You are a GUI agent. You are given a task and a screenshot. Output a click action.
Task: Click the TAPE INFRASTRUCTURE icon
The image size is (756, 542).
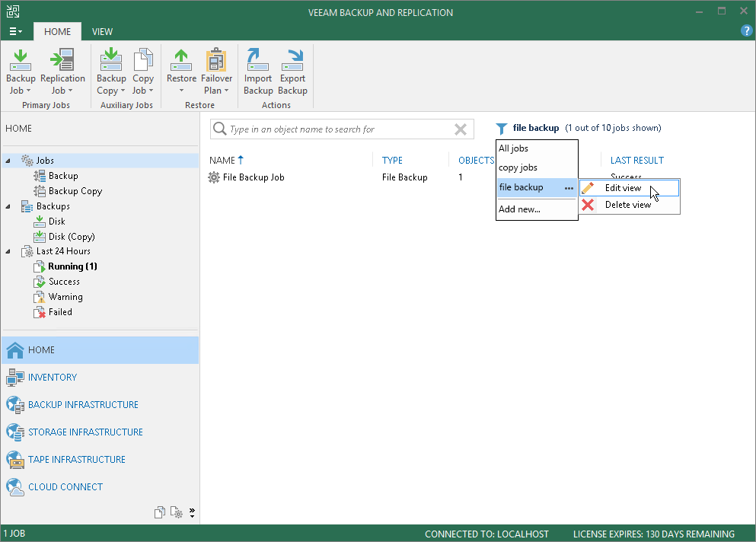pyautogui.click(x=15, y=460)
